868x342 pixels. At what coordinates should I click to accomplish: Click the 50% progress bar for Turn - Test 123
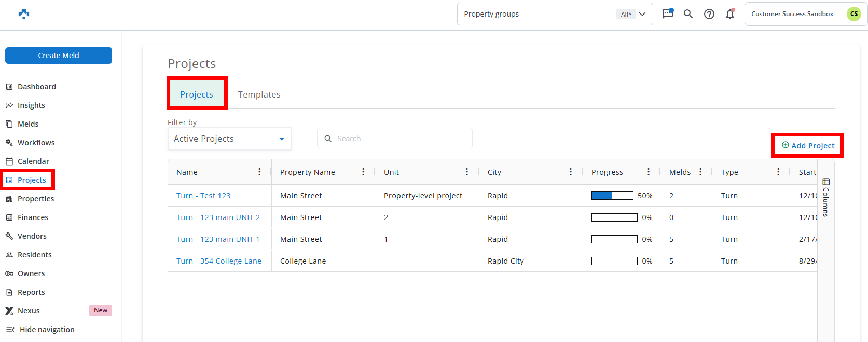tap(612, 196)
